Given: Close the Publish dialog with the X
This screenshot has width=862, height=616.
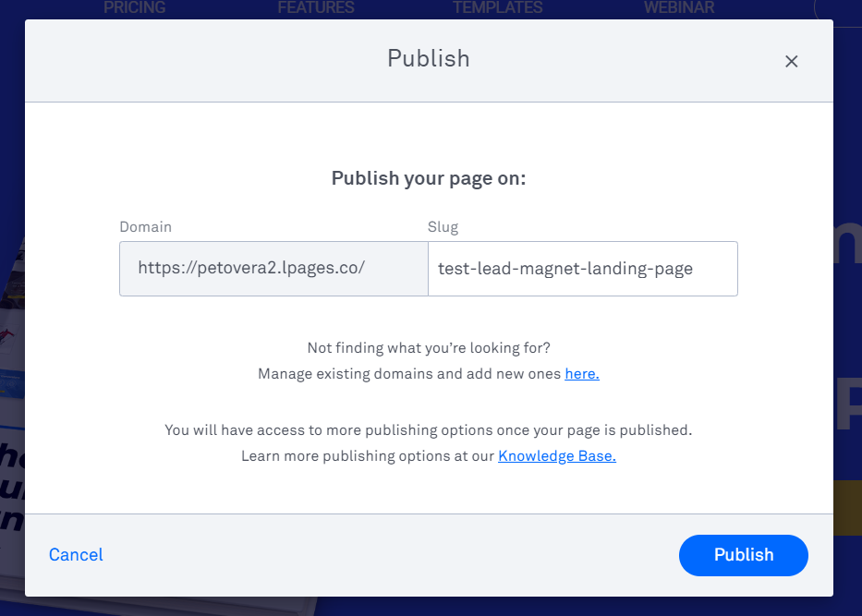Looking at the screenshot, I should click(x=791, y=62).
